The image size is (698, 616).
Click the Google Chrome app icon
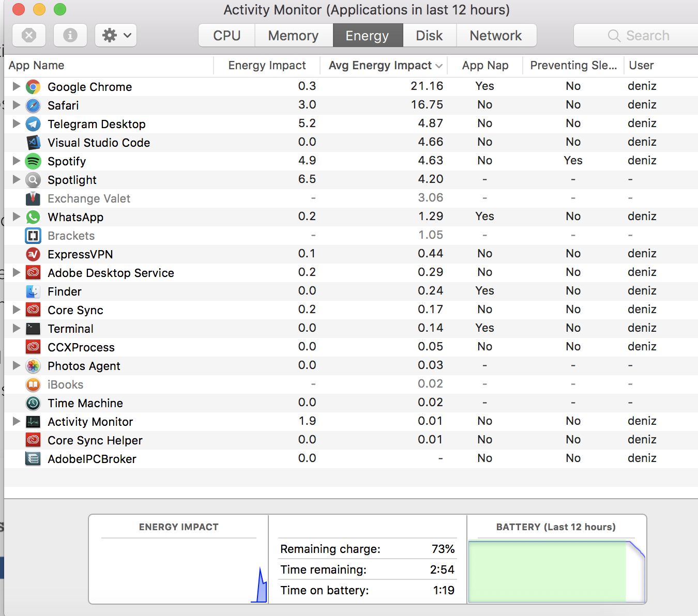coord(33,87)
